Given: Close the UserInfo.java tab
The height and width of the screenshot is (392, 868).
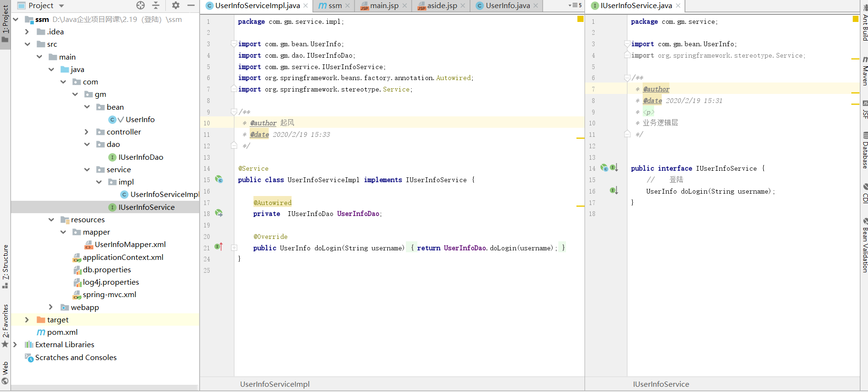Looking at the screenshot, I should pyautogui.click(x=536, y=6).
